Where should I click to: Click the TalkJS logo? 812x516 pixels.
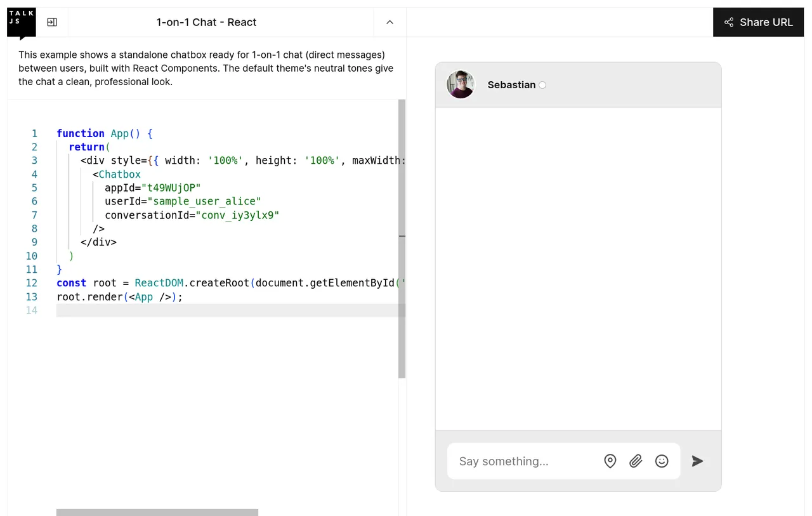(x=21, y=22)
